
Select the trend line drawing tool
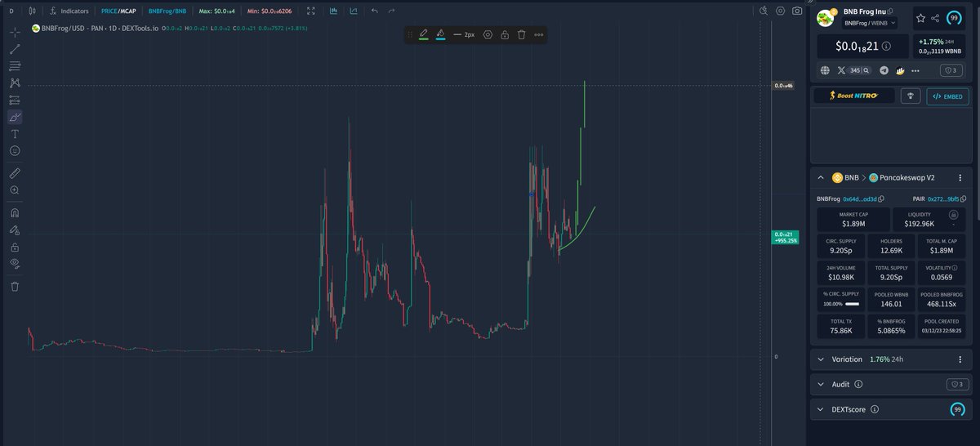[x=15, y=49]
